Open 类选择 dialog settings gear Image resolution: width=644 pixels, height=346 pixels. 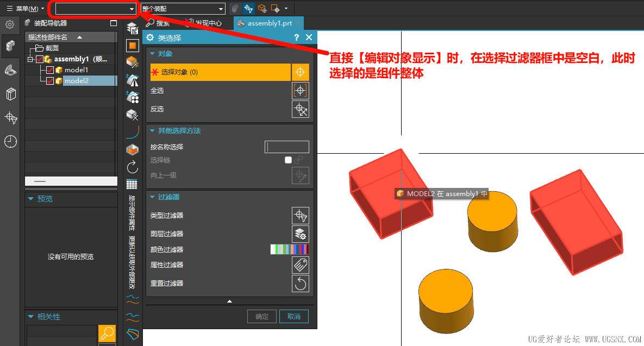pos(150,38)
